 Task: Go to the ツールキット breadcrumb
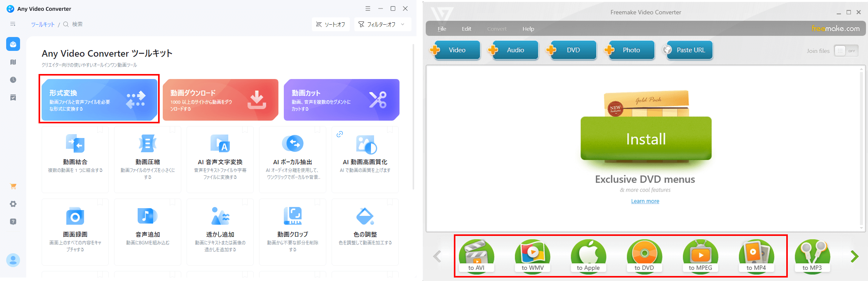point(43,24)
